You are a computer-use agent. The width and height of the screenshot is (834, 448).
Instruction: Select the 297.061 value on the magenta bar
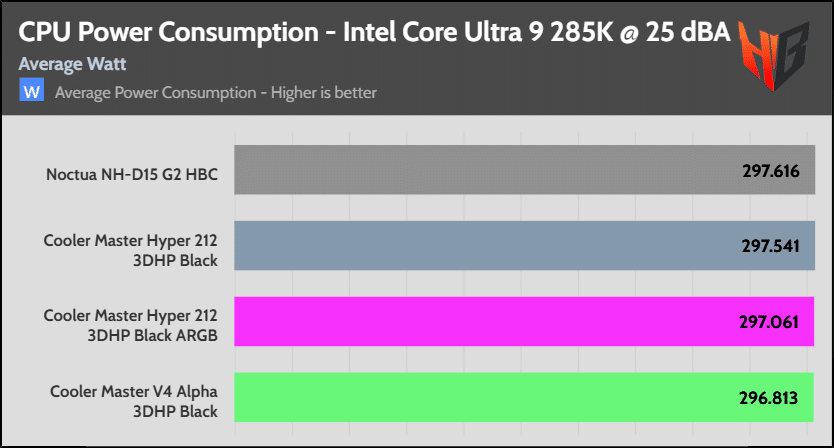pos(771,323)
